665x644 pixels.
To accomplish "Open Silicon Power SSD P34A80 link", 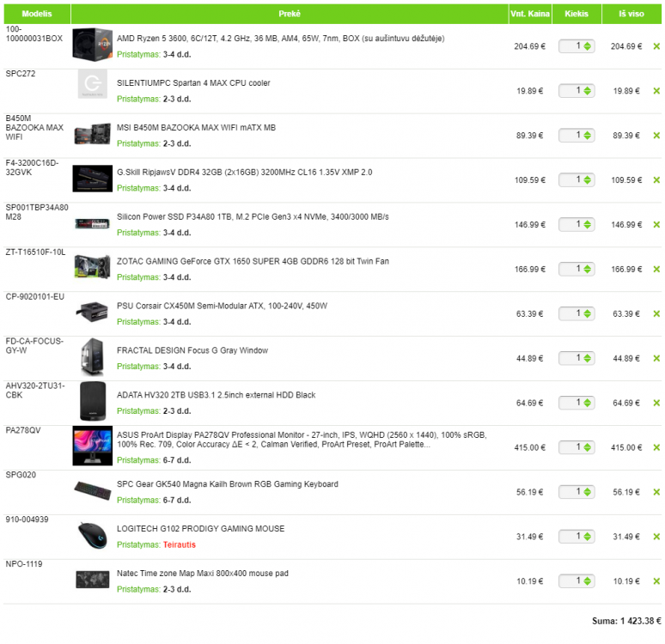I will 253,216.
